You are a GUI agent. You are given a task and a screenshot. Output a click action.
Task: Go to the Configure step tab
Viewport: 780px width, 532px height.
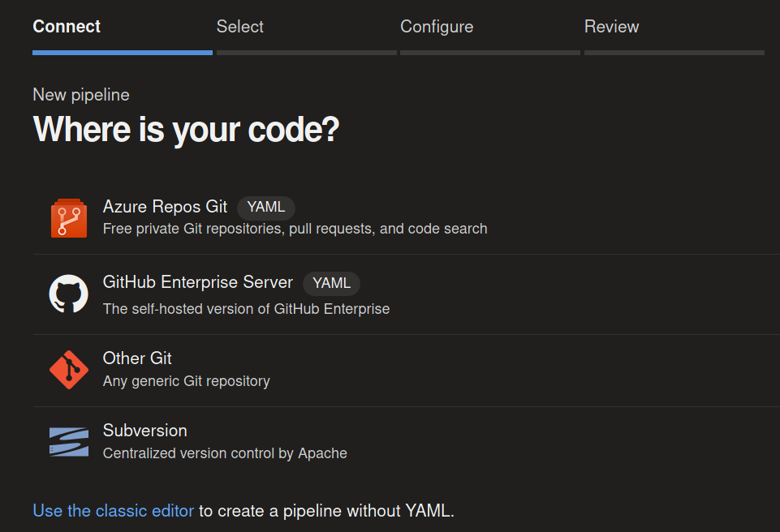[437, 26]
